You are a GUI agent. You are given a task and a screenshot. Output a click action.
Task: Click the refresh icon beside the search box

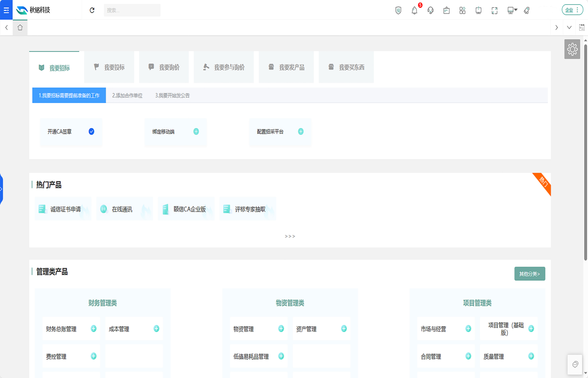(x=92, y=10)
